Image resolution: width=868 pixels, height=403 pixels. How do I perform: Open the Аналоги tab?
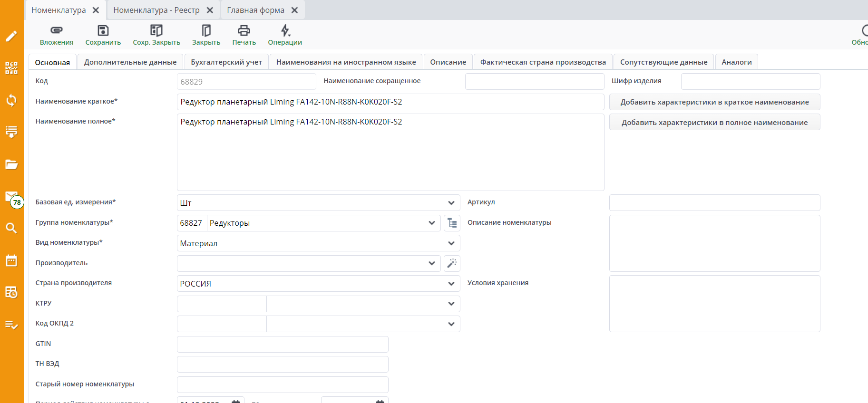click(736, 62)
